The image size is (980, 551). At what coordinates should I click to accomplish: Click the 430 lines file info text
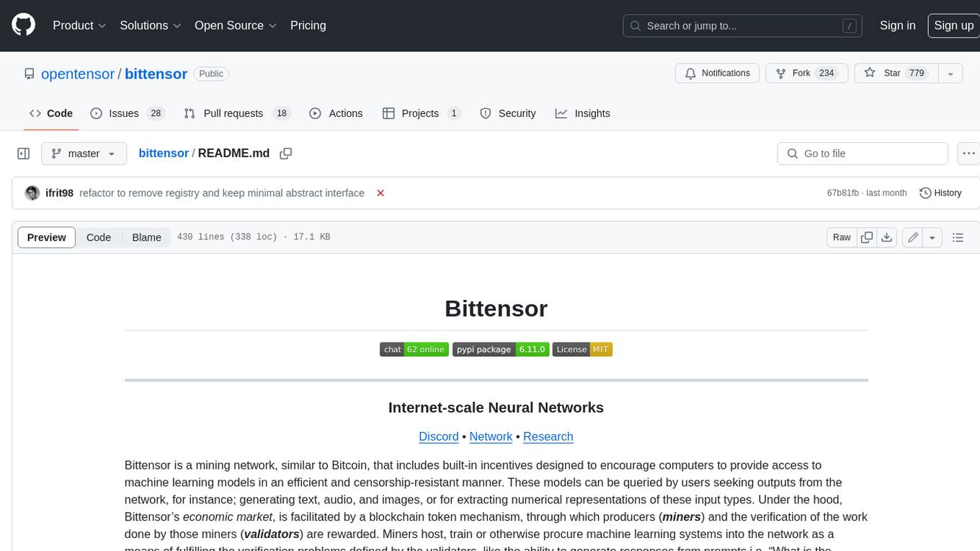point(254,237)
